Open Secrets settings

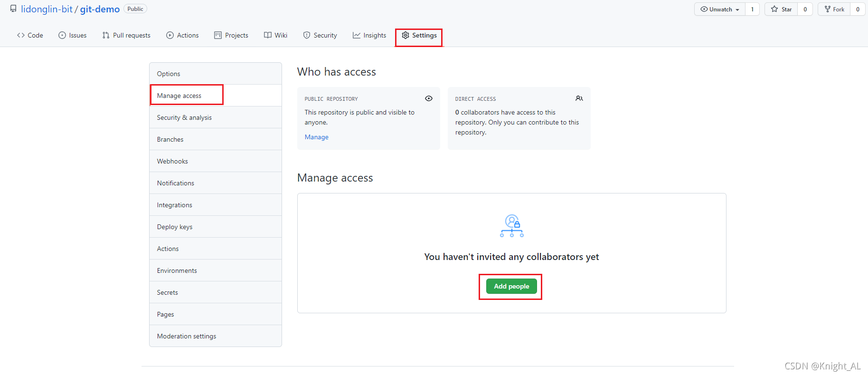pyautogui.click(x=216, y=292)
